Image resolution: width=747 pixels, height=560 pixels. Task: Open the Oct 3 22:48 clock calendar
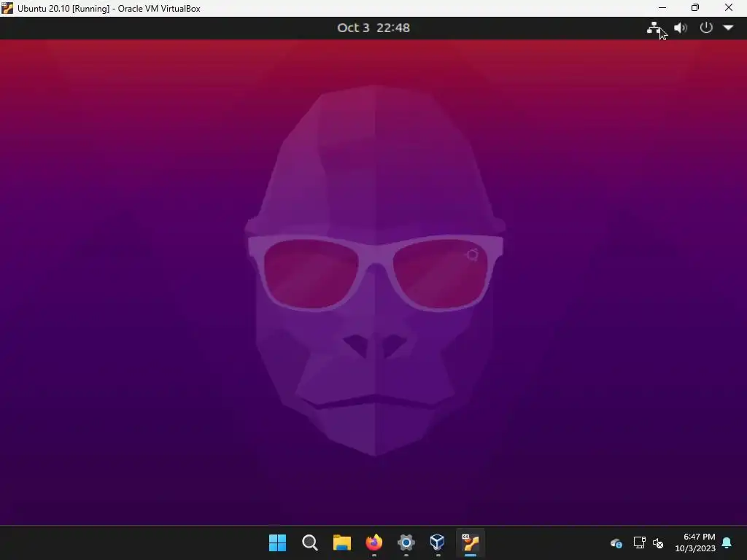[373, 28]
